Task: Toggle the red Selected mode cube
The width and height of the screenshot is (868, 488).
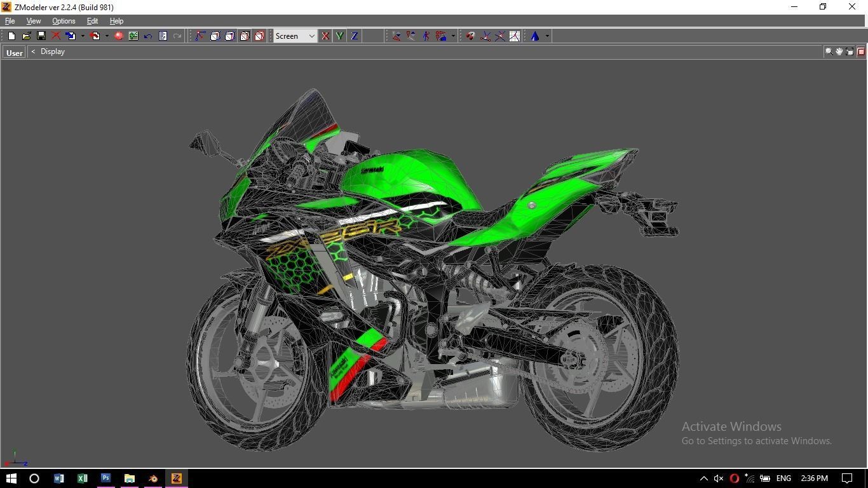Action: [x=259, y=36]
